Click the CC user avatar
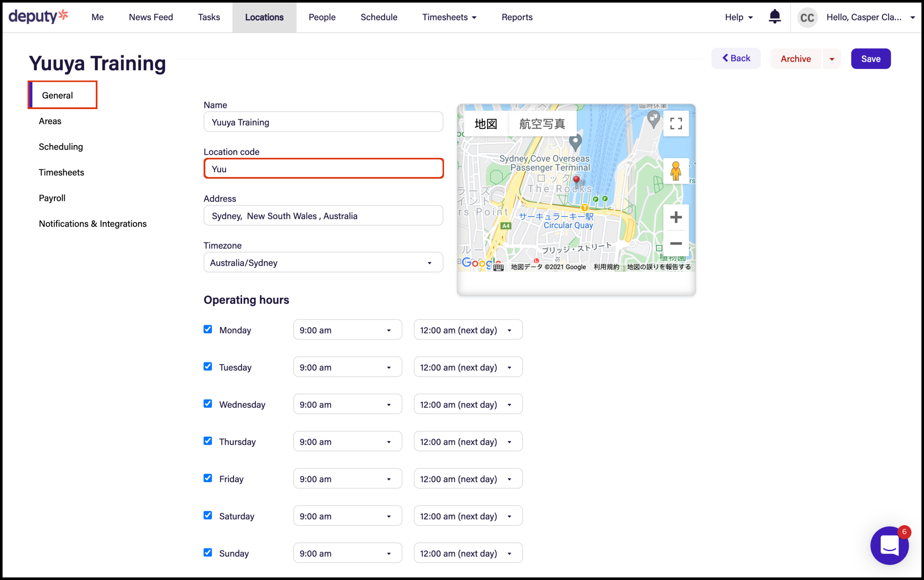This screenshot has height=580, width=924. [x=807, y=17]
